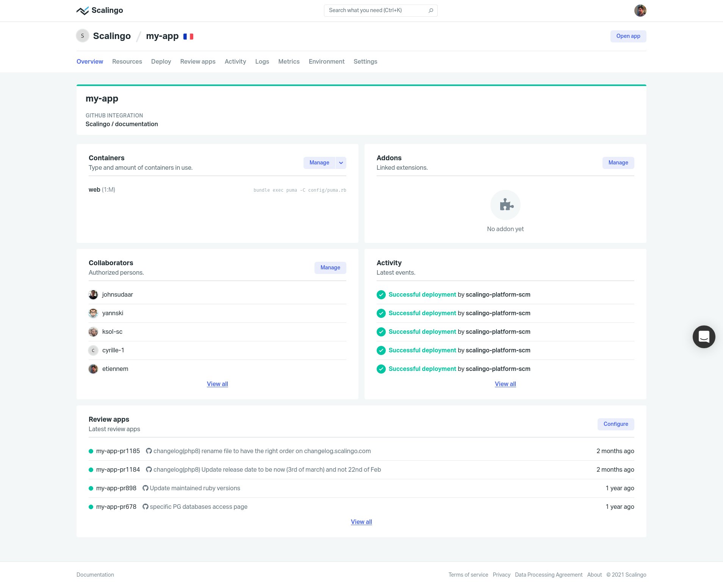Screen dimensions: 723x588
Task: Expand Containers Manage dropdown arrow
Action: tap(341, 163)
